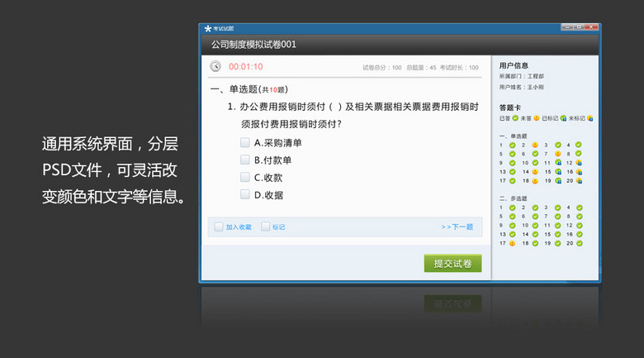
Task: Click the 答题卡 heading
Action: (x=510, y=107)
